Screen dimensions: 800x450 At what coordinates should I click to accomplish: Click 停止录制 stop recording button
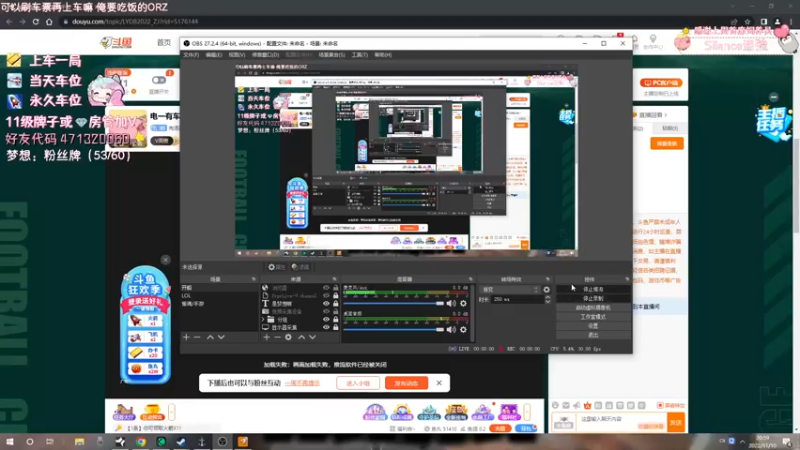pos(593,298)
